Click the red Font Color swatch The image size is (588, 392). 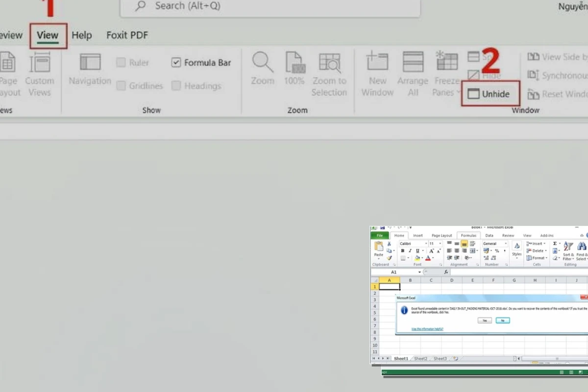pyautogui.click(x=428, y=258)
